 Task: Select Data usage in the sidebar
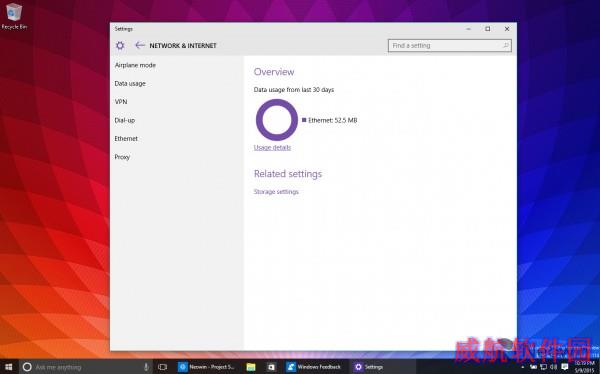[x=130, y=83]
